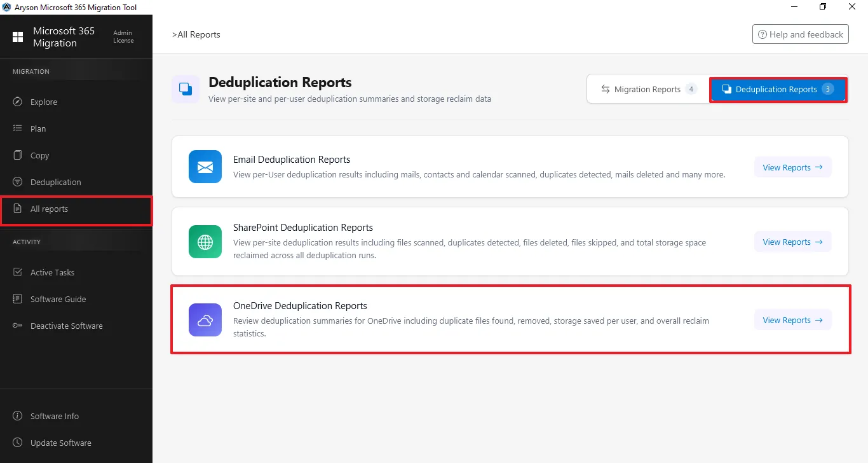Click the Deduplication sidebar icon
Screen dimensions: 868x463
click(x=18, y=182)
